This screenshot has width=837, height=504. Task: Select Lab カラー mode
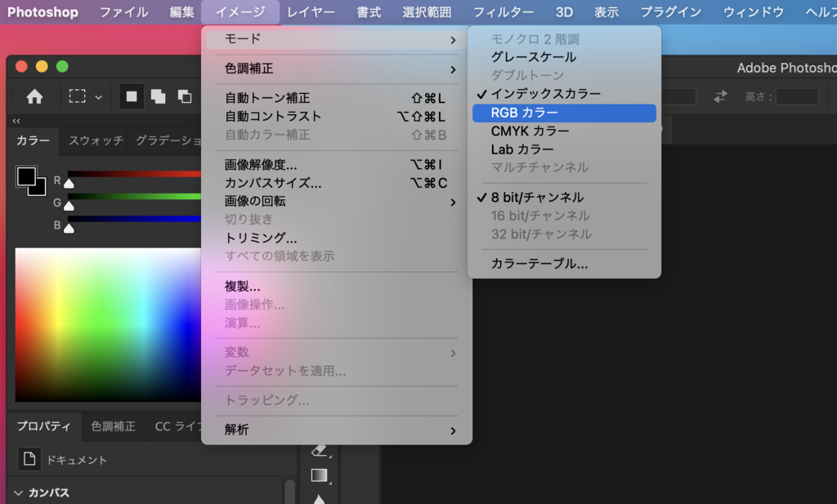pos(564,149)
